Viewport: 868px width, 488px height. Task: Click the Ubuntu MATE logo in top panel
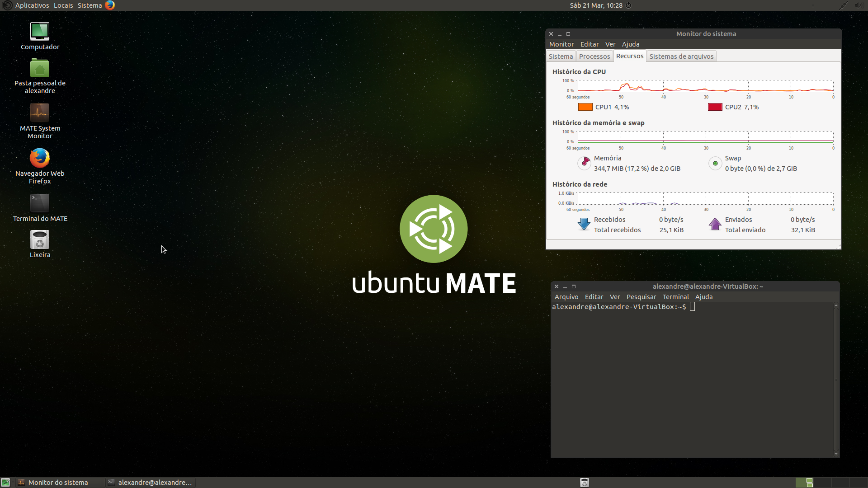tap(7, 5)
